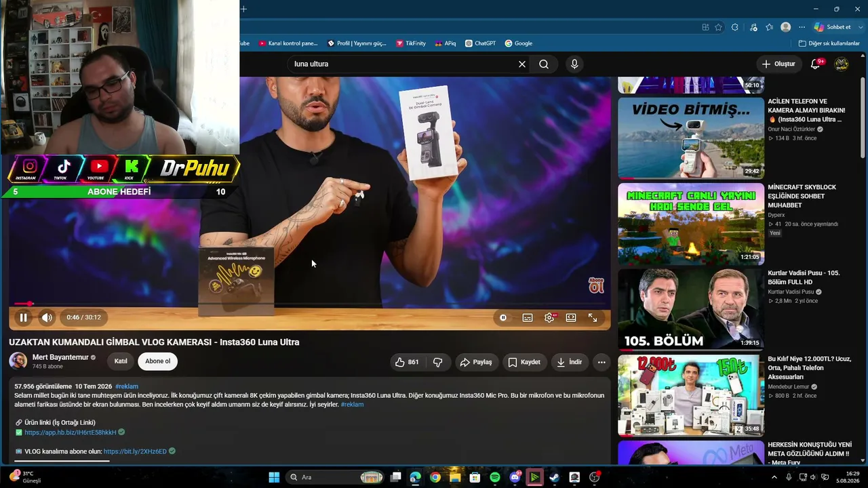Open the ChatGPT bookmark
The width and height of the screenshot is (868, 488).
[480, 43]
